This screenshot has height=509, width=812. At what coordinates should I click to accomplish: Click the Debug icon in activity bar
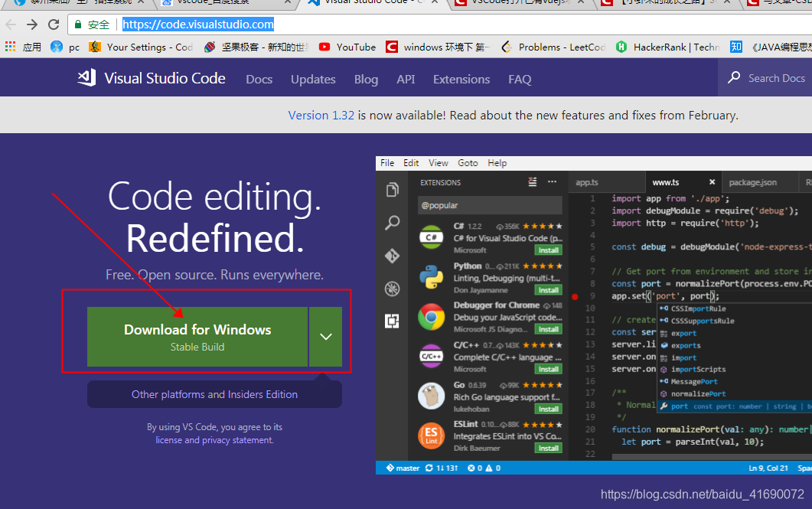click(392, 289)
